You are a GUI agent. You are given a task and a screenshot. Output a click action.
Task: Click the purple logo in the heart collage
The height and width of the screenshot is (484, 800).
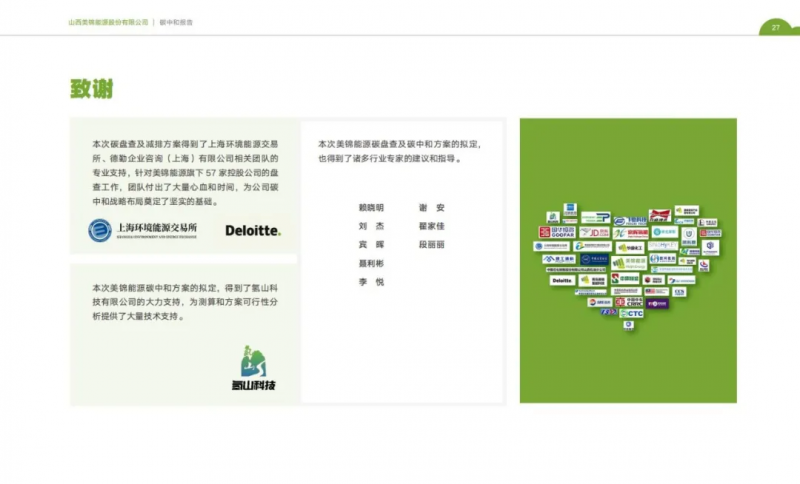[x=657, y=303]
